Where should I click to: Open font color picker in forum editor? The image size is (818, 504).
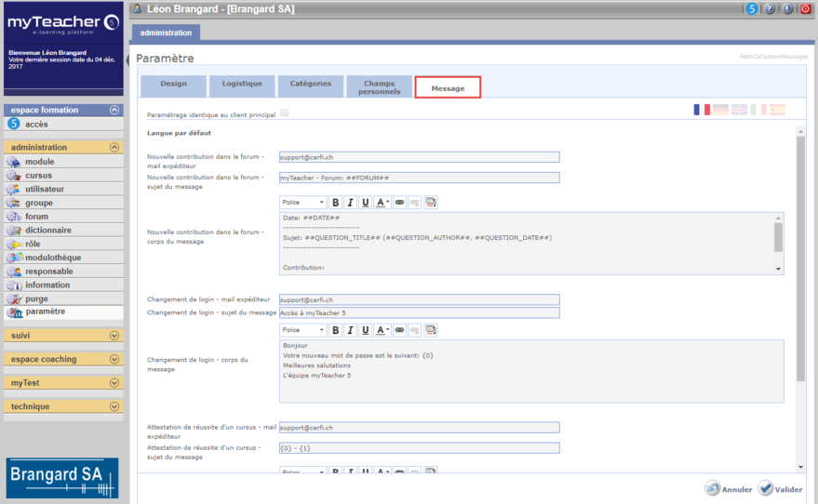(382, 202)
